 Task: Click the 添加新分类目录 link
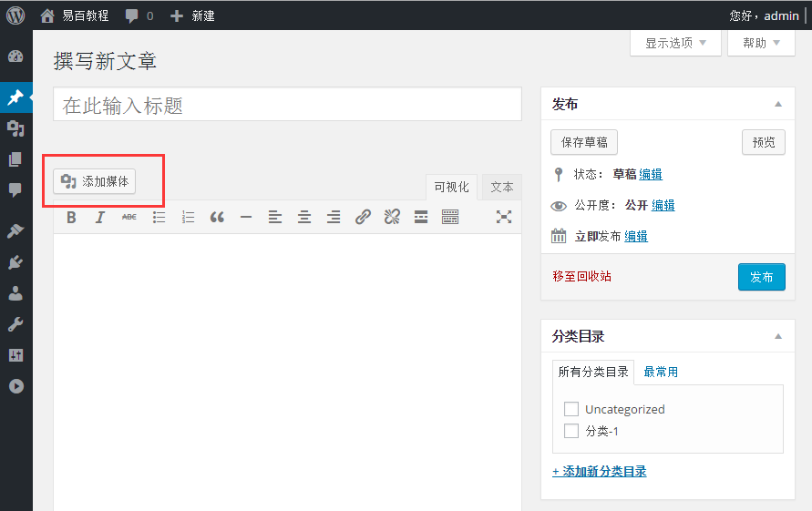pyautogui.click(x=599, y=471)
